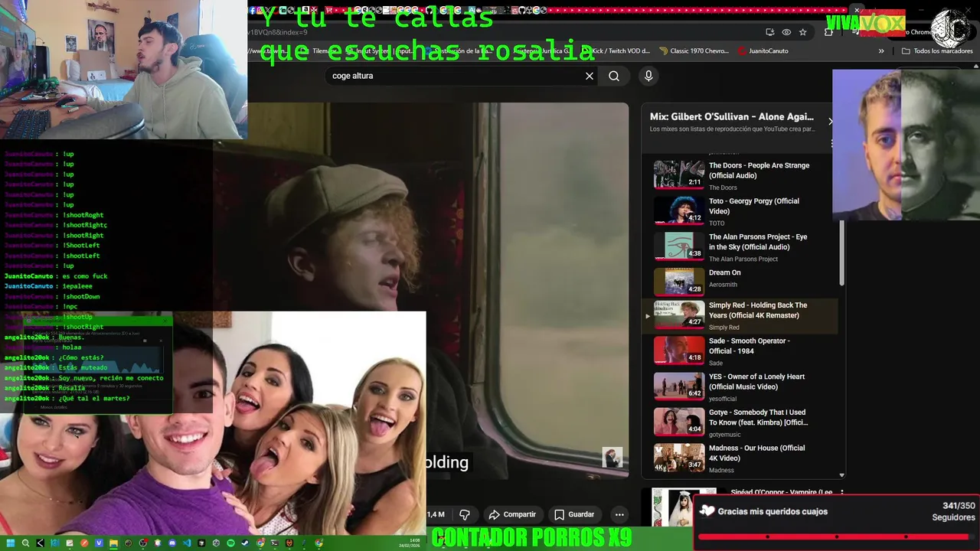Play 'Dream On' by Aerosmith
The image size is (980, 551).
[x=724, y=272]
